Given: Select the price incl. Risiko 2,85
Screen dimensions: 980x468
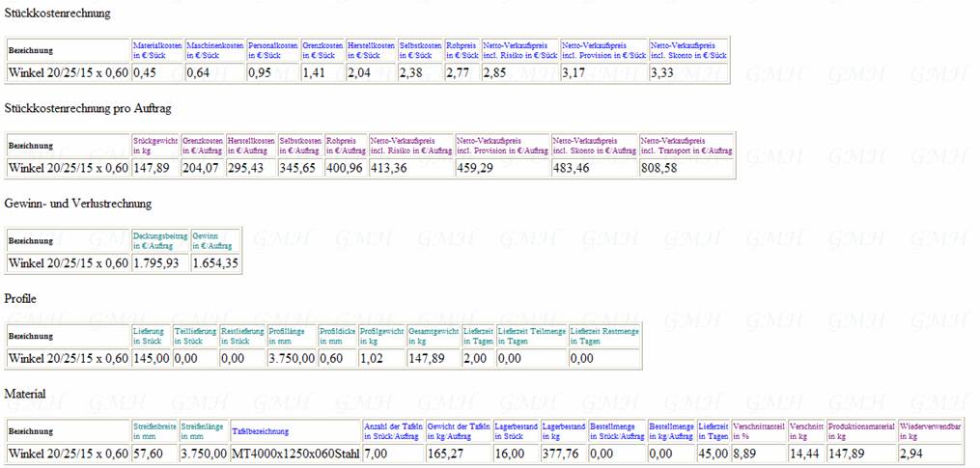Looking at the screenshot, I should click(493, 72).
